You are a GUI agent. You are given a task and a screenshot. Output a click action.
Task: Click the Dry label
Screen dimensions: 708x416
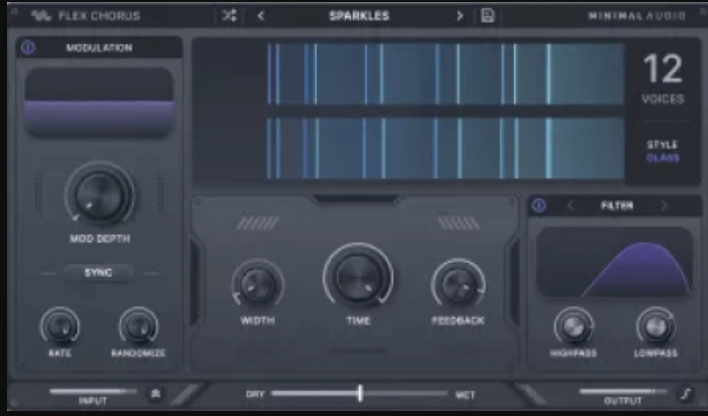(x=255, y=394)
